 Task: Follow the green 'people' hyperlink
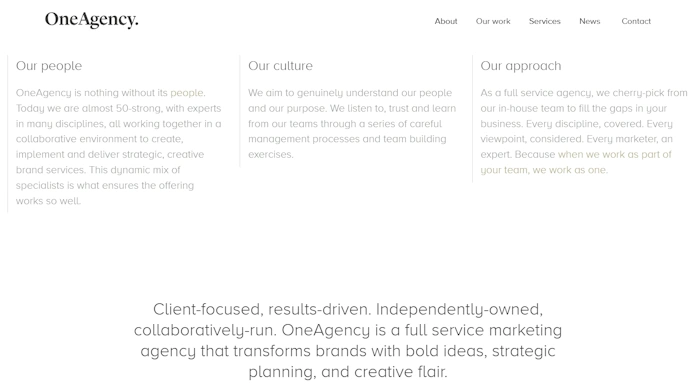click(x=187, y=93)
